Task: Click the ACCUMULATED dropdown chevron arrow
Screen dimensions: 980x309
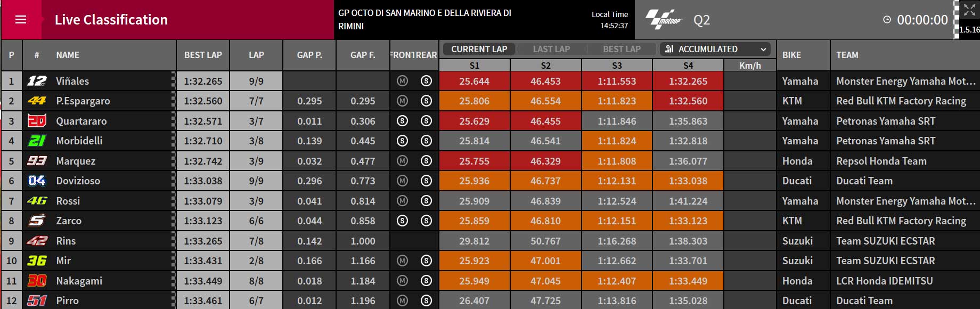Action: pos(763,50)
